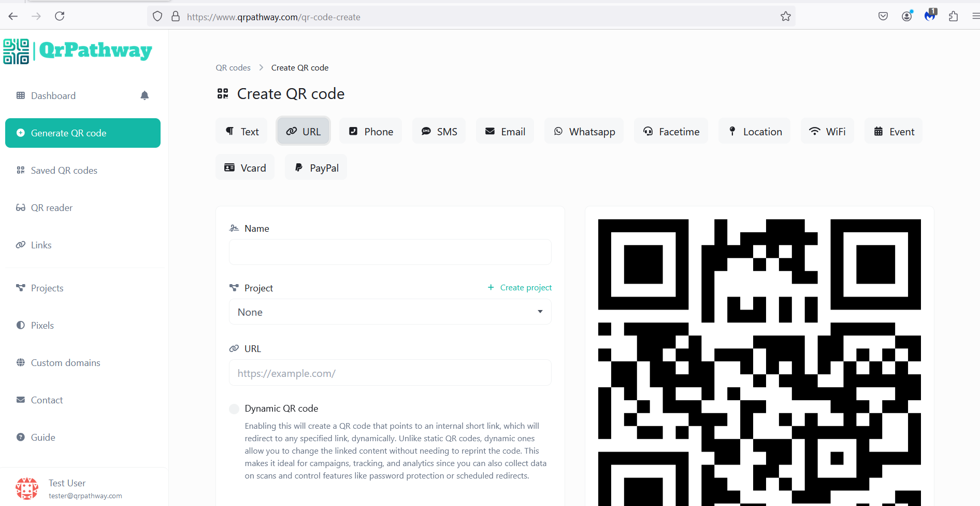Click the browser back arrow
The image size is (980, 506).
[x=13, y=17]
